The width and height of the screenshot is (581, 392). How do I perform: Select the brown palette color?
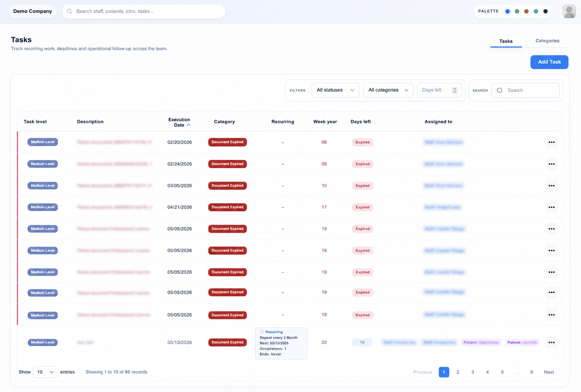click(526, 11)
